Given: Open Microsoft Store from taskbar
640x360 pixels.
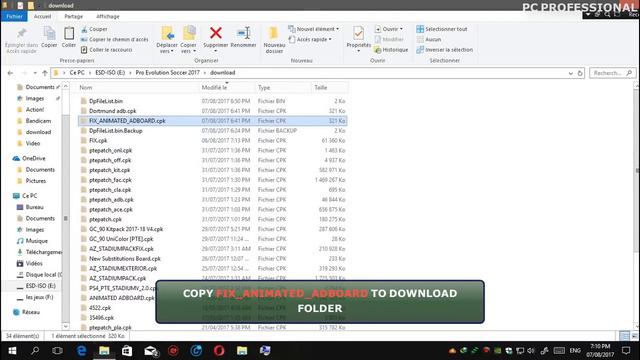Looking at the screenshot, I should (x=127, y=351).
